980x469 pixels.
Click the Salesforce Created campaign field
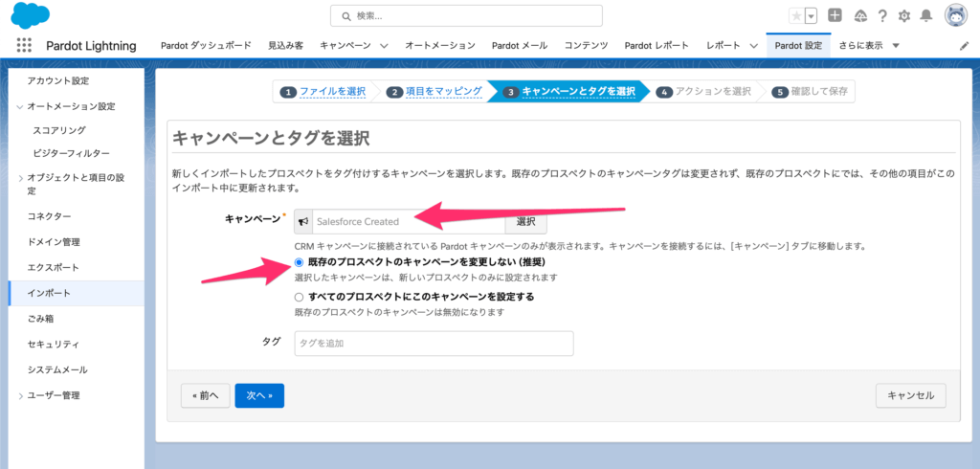click(x=408, y=221)
